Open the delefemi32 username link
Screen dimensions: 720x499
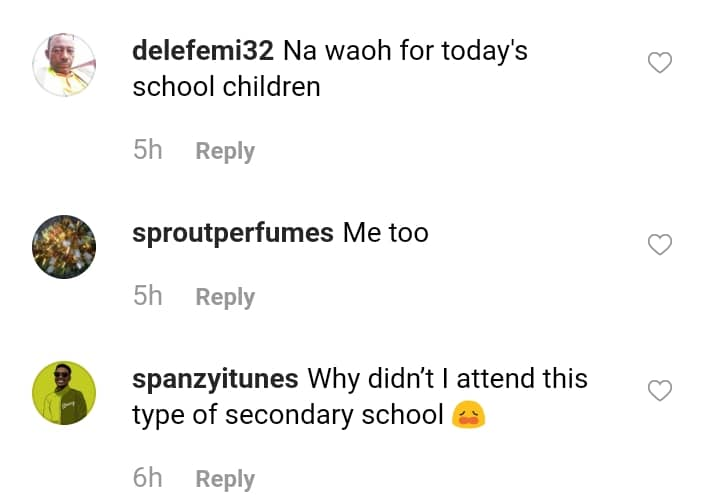pyautogui.click(x=204, y=50)
